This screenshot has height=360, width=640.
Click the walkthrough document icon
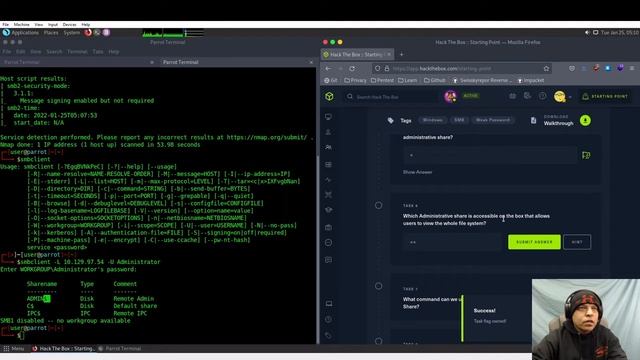point(533,120)
